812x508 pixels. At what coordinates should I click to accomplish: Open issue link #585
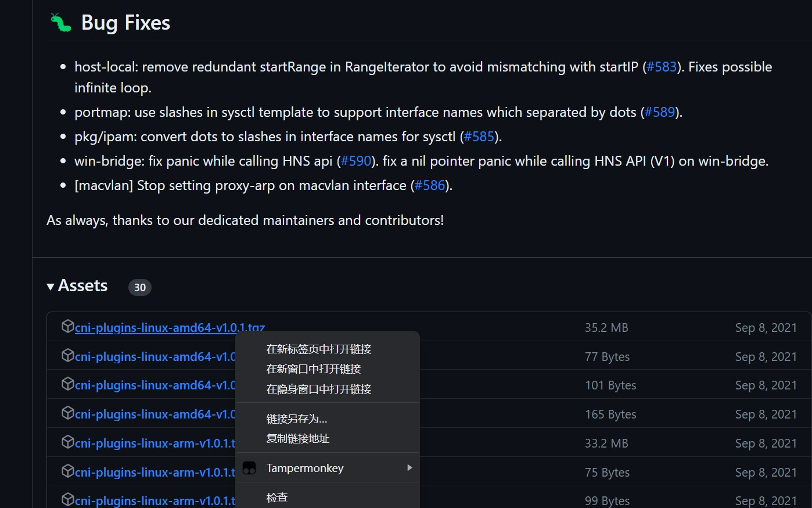point(479,137)
